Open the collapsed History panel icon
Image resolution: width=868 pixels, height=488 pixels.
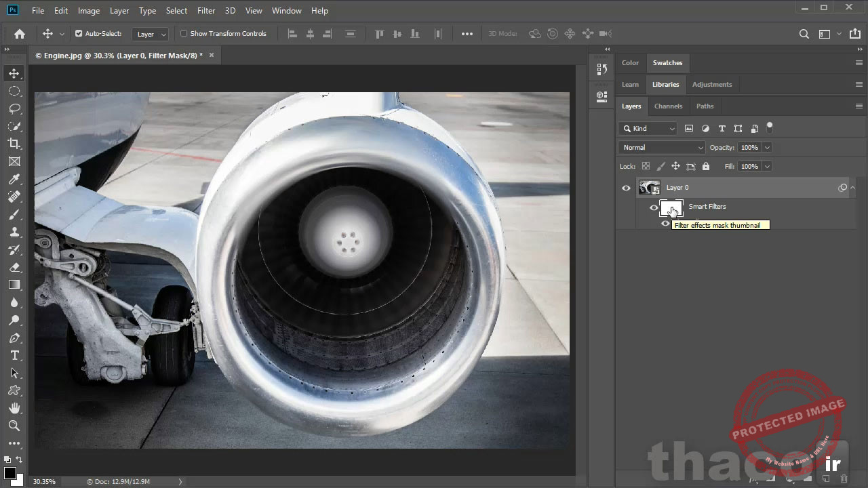(601, 69)
